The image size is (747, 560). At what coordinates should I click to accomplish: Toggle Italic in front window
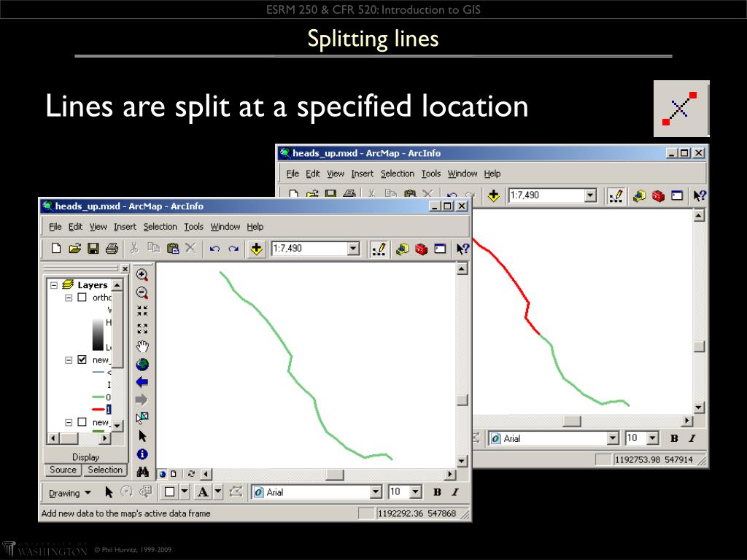click(x=455, y=492)
